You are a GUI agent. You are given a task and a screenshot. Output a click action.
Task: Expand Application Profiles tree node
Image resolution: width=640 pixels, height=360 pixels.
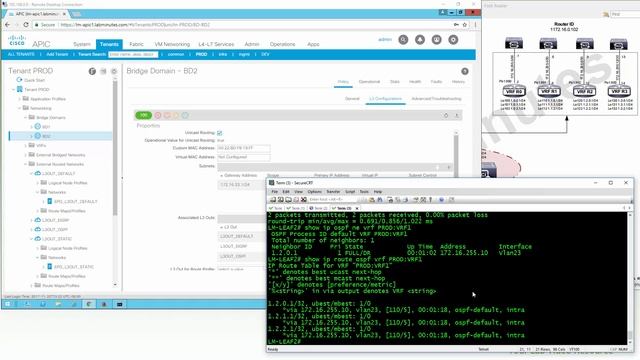point(19,99)
